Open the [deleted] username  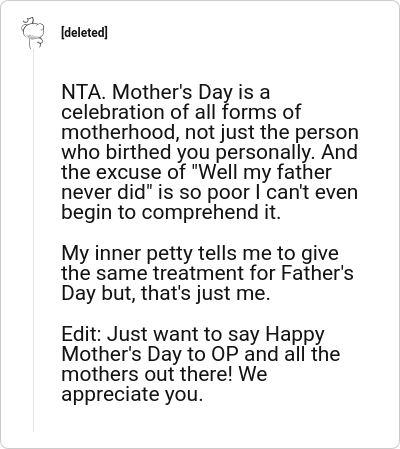(84, 33)
